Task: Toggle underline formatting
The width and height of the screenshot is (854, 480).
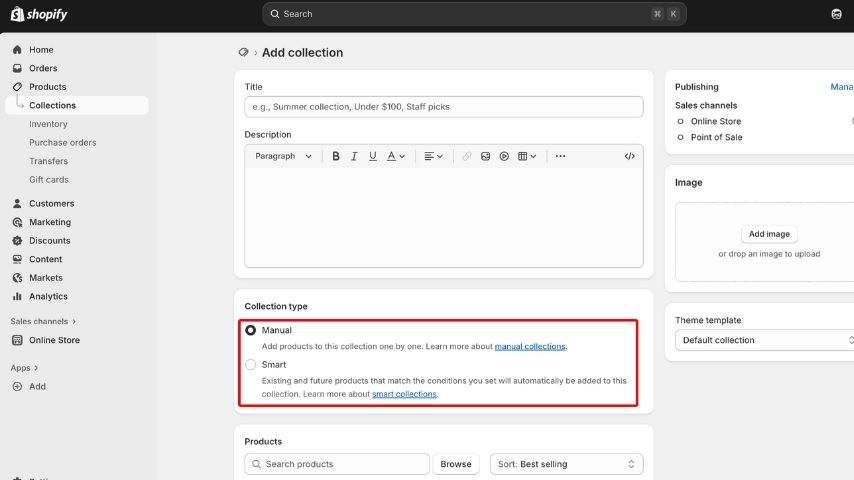Action: pyautogui.click(x=373, y=156)
